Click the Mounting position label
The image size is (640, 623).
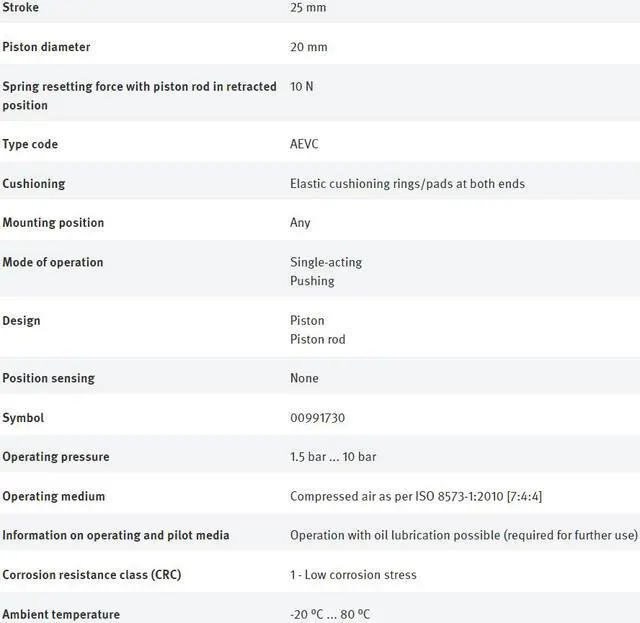(53, 222)
